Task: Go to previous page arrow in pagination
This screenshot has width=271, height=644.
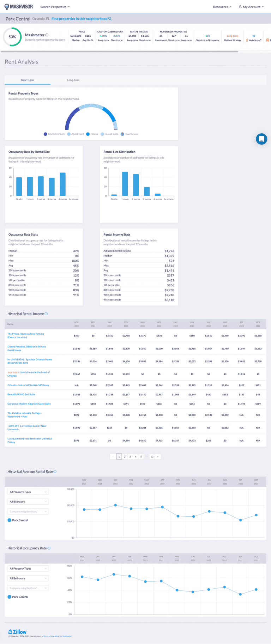Action: (113, 457)
